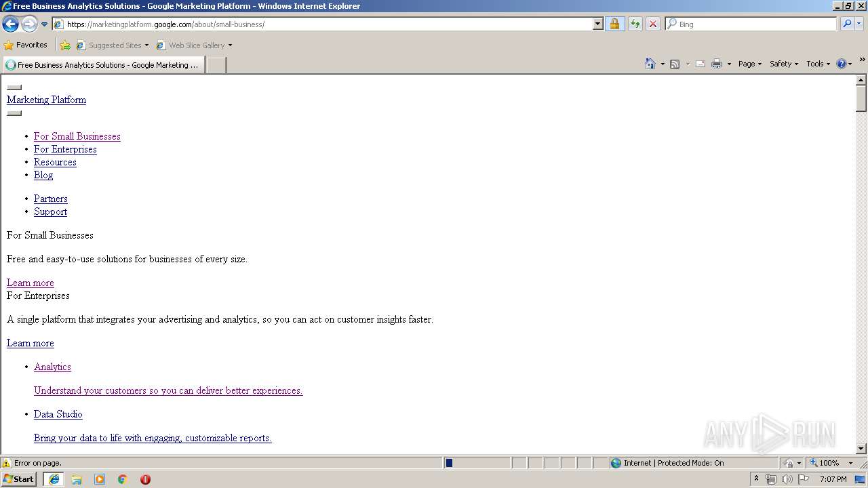Open Suggested Sites dropdown

113,45
